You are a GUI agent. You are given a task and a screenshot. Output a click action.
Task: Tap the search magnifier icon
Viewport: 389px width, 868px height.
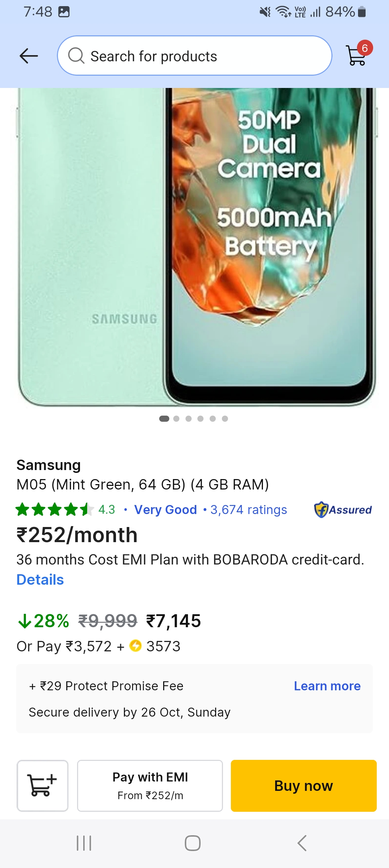click(76, 56)
